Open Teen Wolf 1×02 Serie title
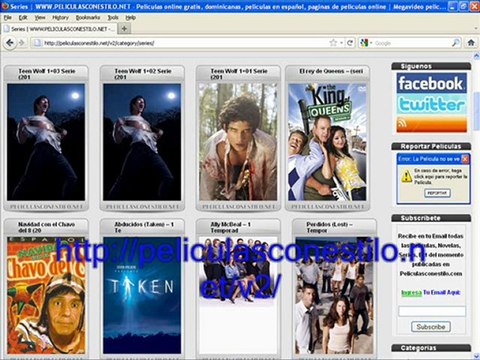The image size is (480, 360). 143,74
